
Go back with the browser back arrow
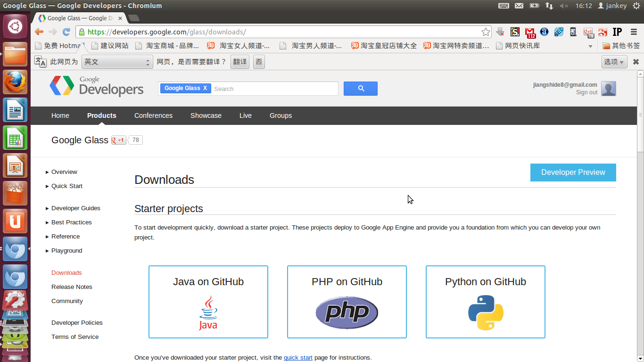tap(40, 32)
